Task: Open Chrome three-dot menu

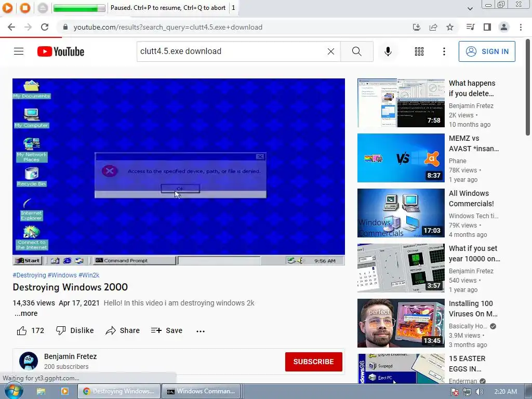Action: (x=521, y=27)
